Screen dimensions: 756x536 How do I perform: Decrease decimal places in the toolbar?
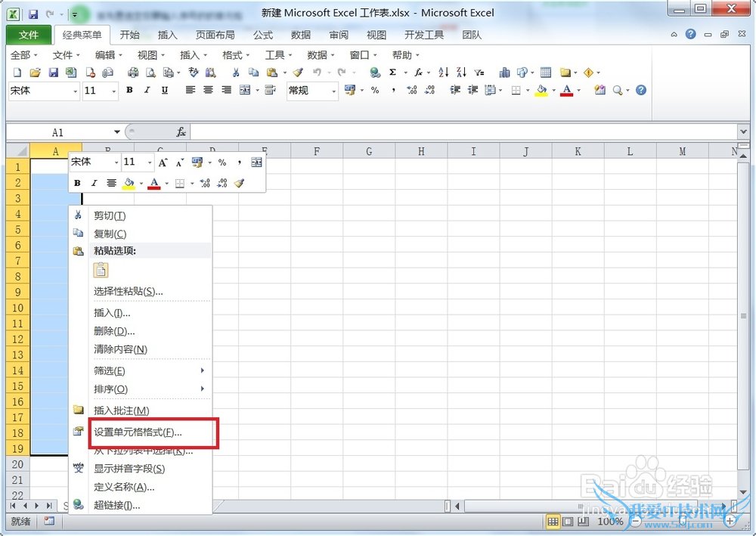(429, 90)
